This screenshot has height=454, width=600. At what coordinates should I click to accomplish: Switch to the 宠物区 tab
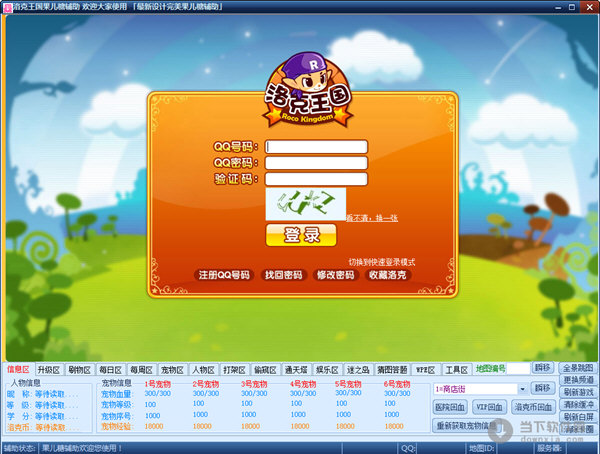point(173,369)
